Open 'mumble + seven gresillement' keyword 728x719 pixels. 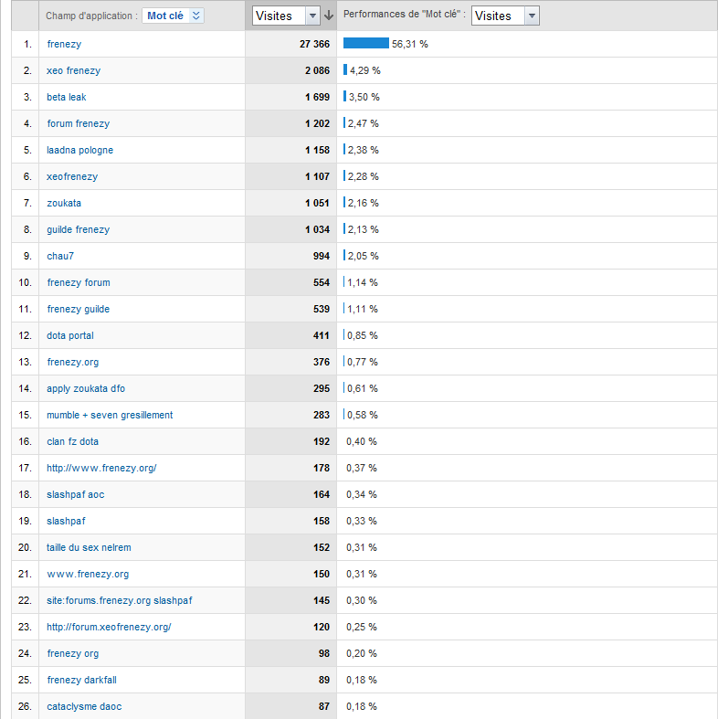[110, 415]
